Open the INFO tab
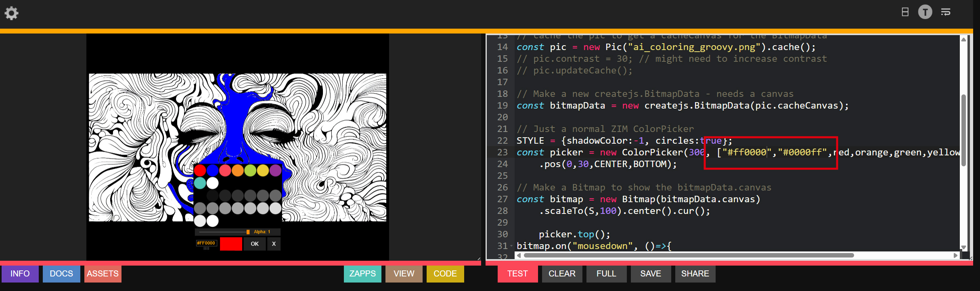 [20, 274]
